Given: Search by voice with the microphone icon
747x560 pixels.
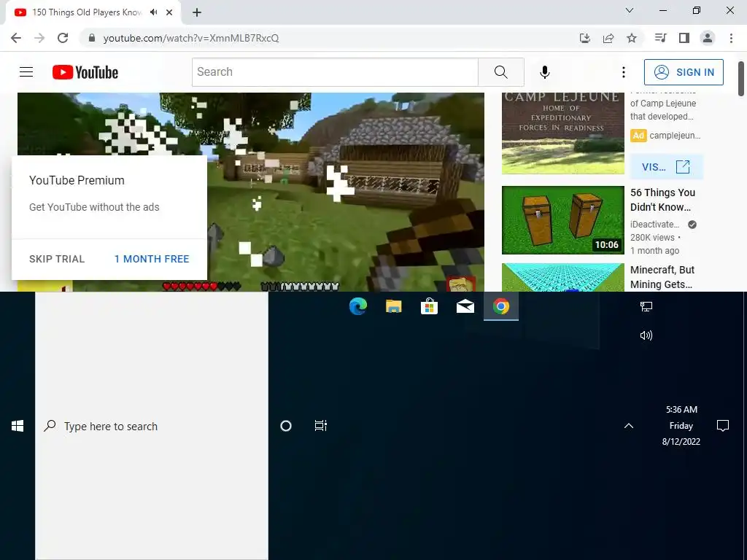Looking at the screenshot, I should click(x=544, y=72).
